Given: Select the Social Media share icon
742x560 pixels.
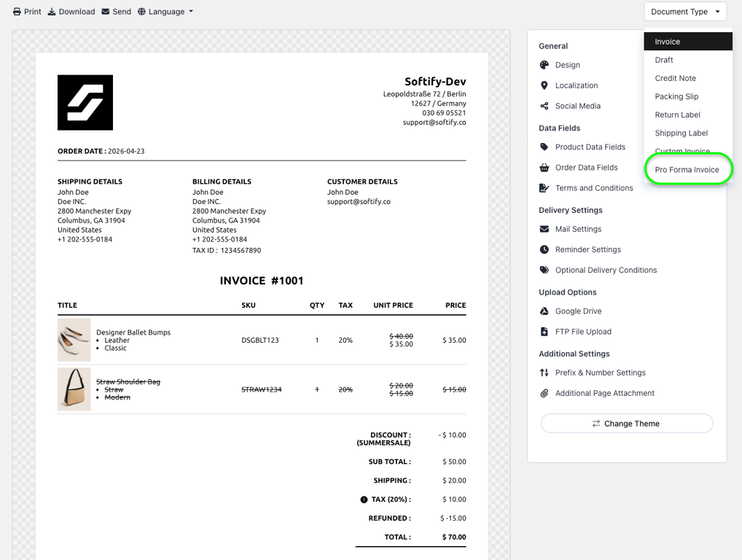Looking at the screenshot, I should (x=544, y=106).
